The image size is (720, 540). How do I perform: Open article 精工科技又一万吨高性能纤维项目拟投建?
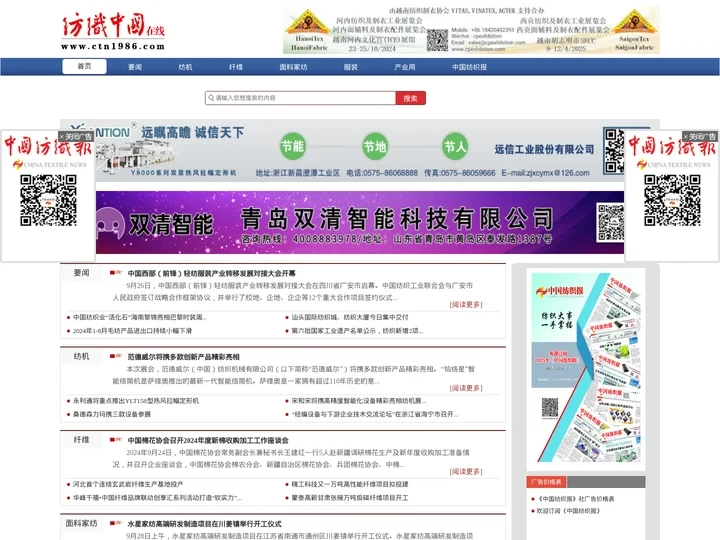click(x=350, y=484)
